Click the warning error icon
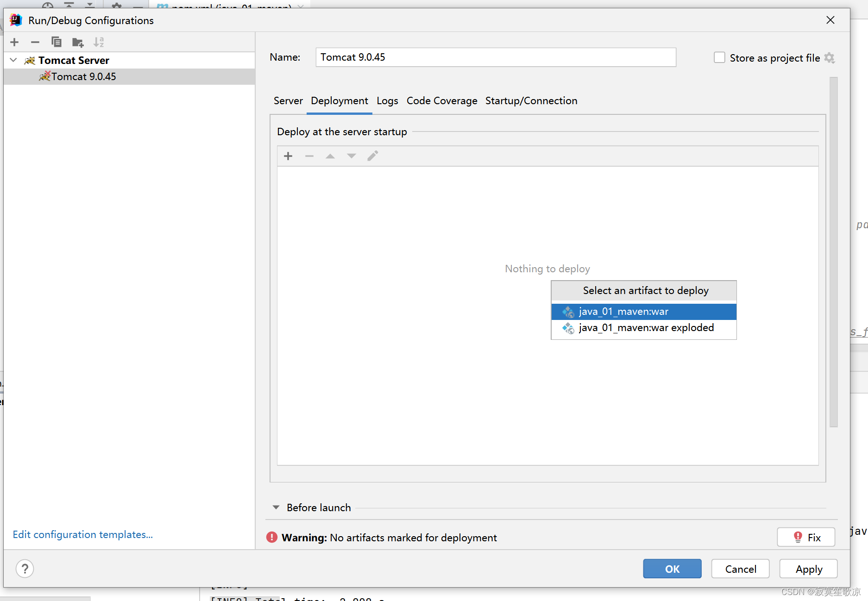The image size is (868, 601). coord(272,537)
